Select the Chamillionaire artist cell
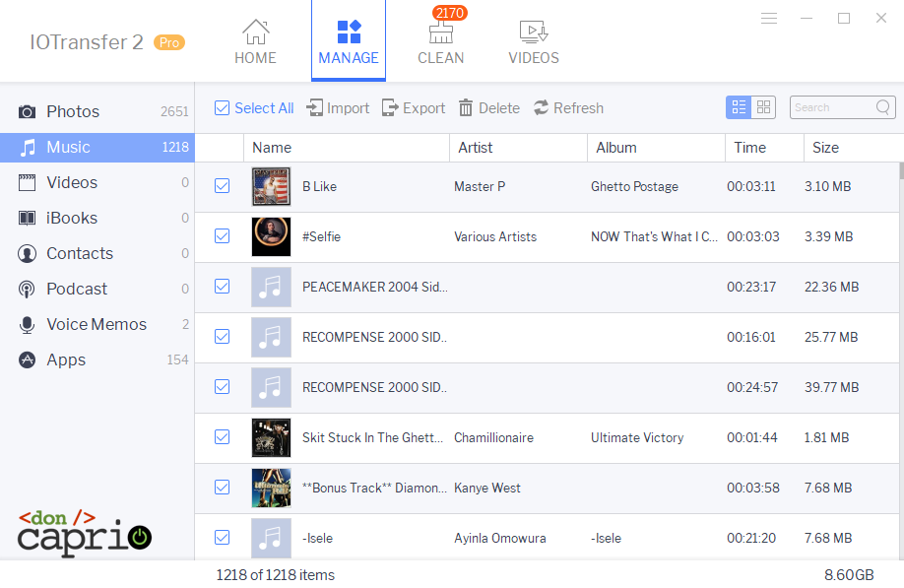 (493, 437)
